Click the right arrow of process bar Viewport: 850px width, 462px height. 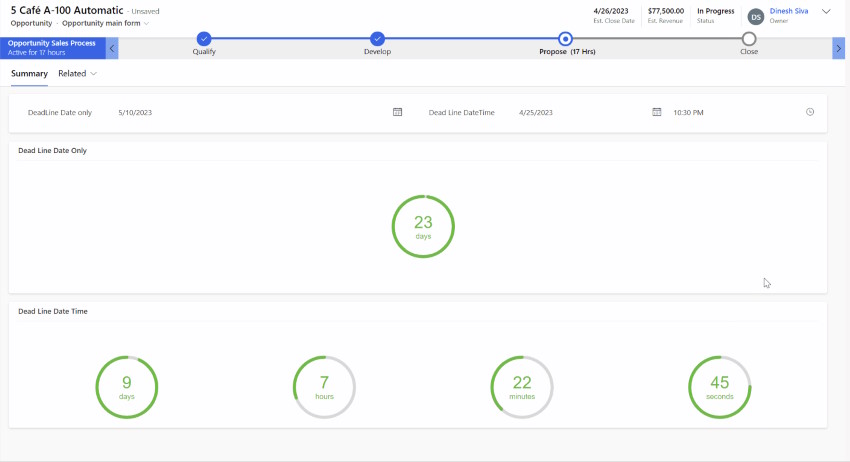(838, 48)
